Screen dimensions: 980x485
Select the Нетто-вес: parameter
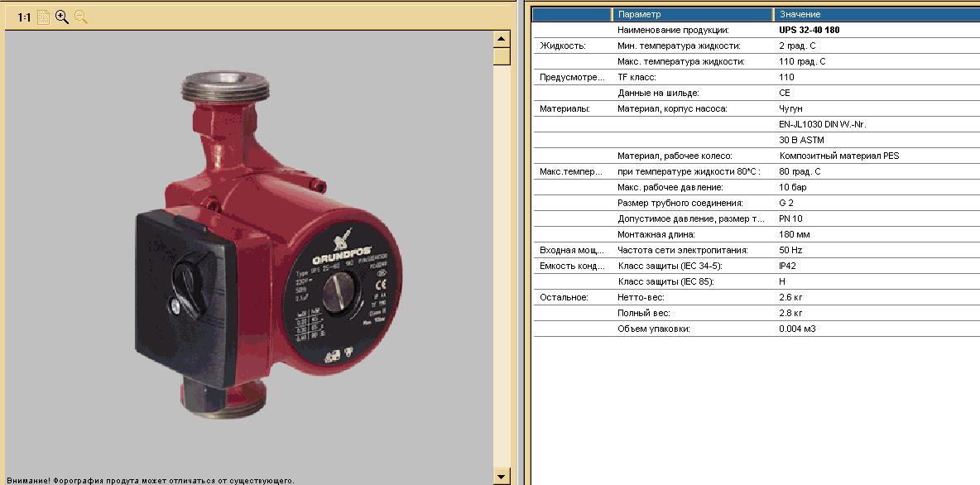(x=641, y=297)
